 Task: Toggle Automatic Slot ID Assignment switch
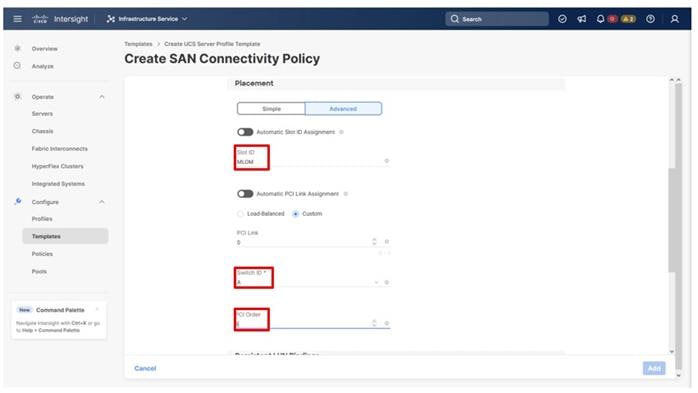point(245,132)
